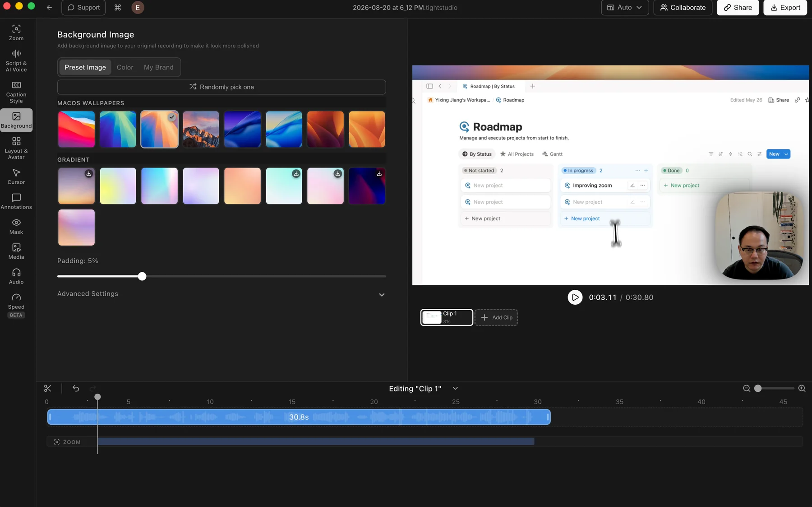Image resolution: width=812 pixels, height=507 pixels.
Task: Download the teal gradient background
Action: (296, 174)
